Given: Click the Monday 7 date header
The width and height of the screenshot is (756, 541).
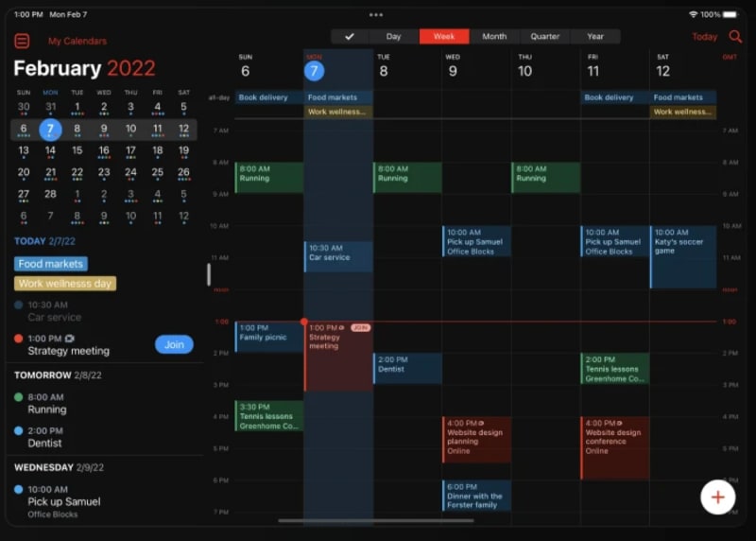Looking at the screenshot, I should tap(315, 72).
